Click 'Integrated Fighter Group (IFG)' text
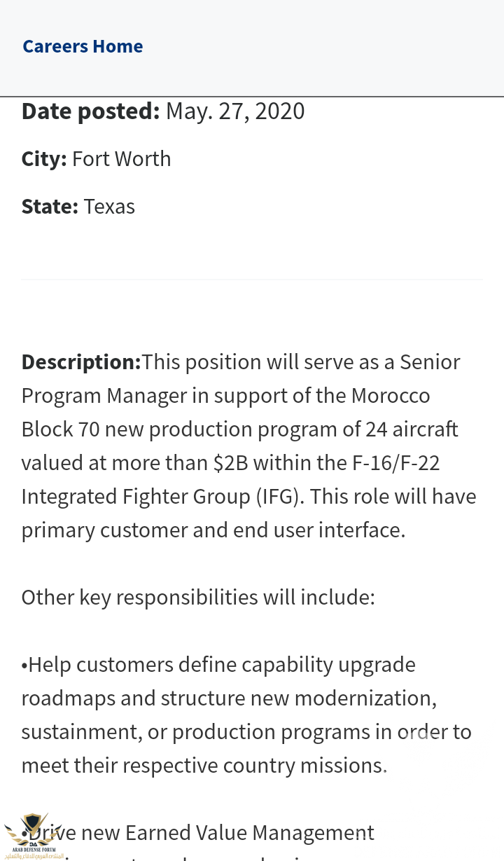 [x=162, y=497]
